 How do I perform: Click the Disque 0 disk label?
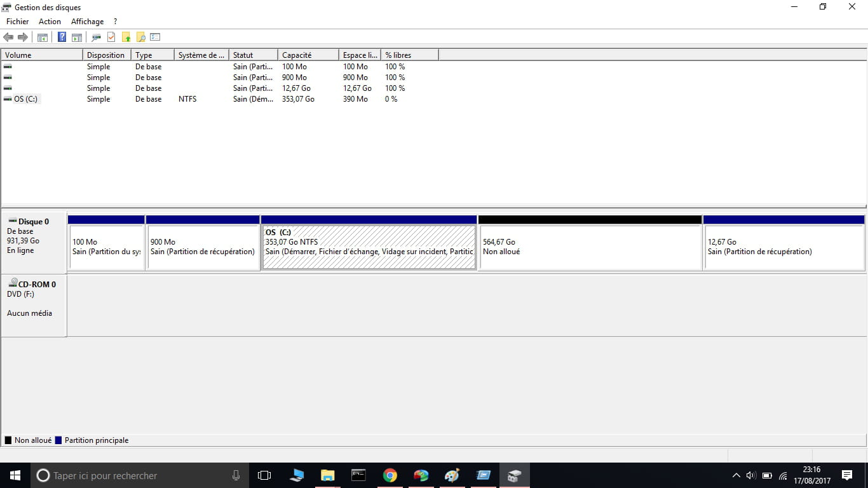pyautogui.click(x=34, y=222)
